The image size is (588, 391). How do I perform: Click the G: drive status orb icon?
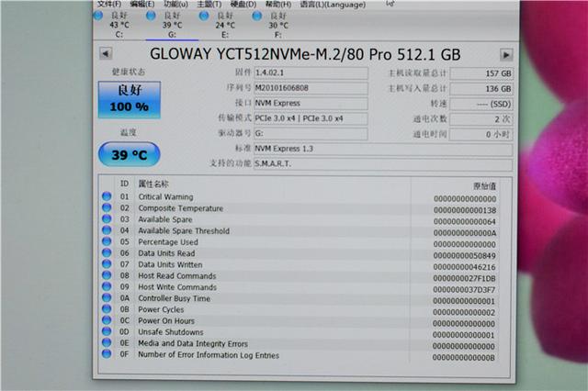coord(151,16)
